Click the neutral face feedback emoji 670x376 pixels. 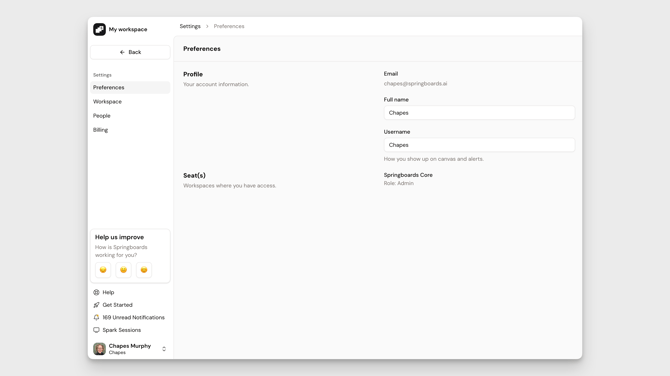pos(123,270)
